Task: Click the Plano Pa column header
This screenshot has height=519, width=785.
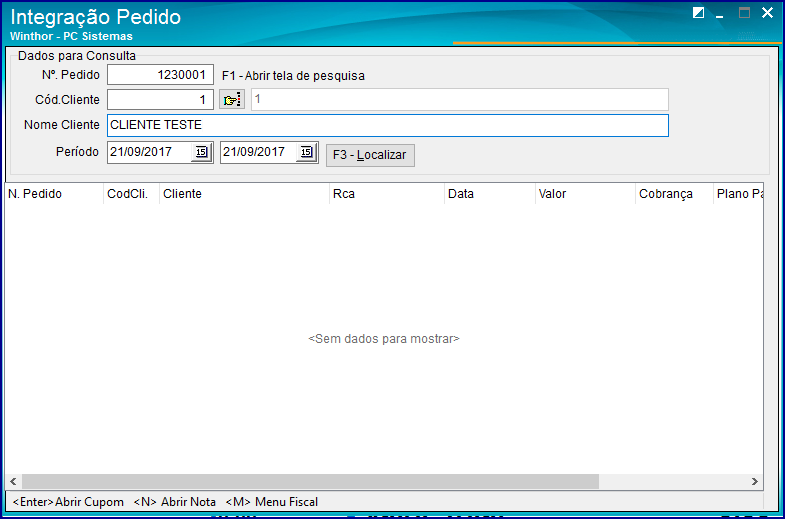Action: coord(738,194)
